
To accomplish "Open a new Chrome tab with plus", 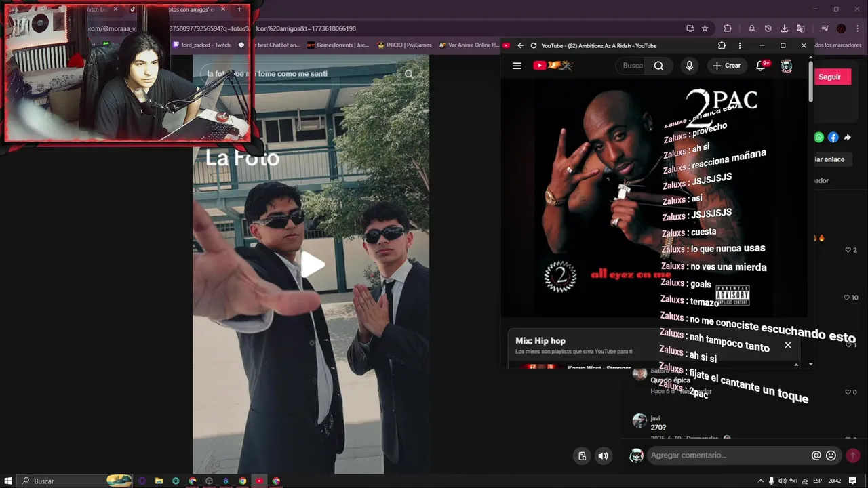I will [x=239, y=9].
